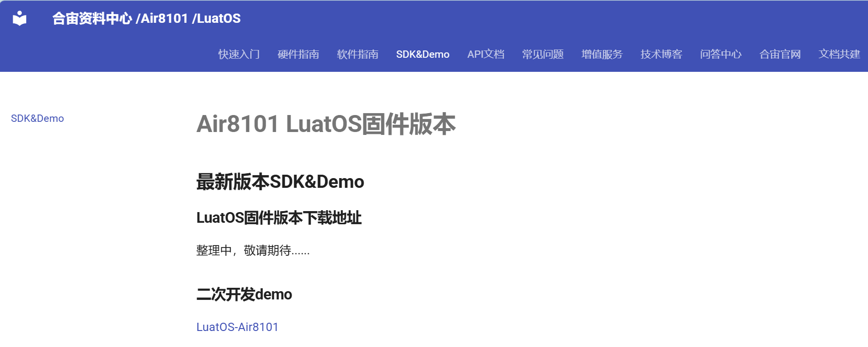Open the 问答中心 tab
Image resolution: width=868 pixels, height=347 pixels.
[x=721, y=54]
